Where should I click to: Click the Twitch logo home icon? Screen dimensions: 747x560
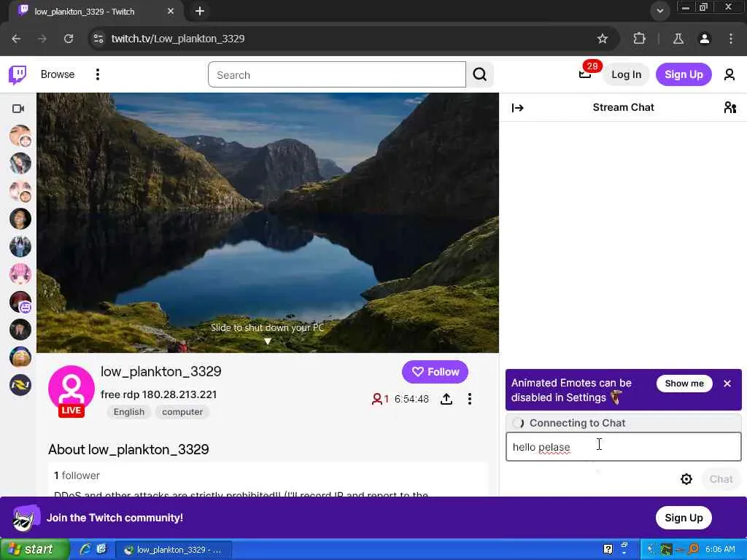[x=18, y=75]
